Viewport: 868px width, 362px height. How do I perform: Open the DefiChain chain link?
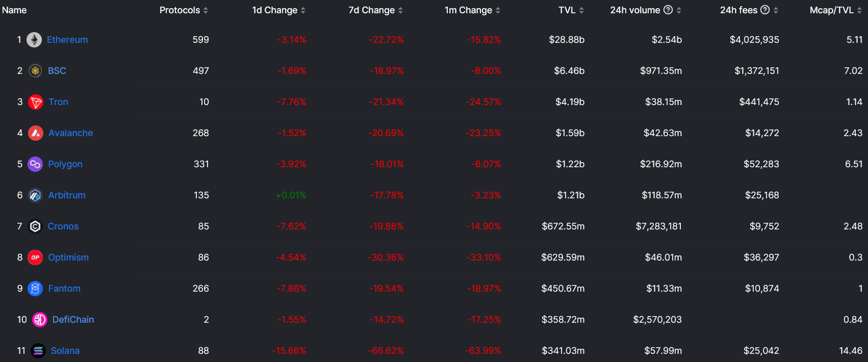click(73, 320)
